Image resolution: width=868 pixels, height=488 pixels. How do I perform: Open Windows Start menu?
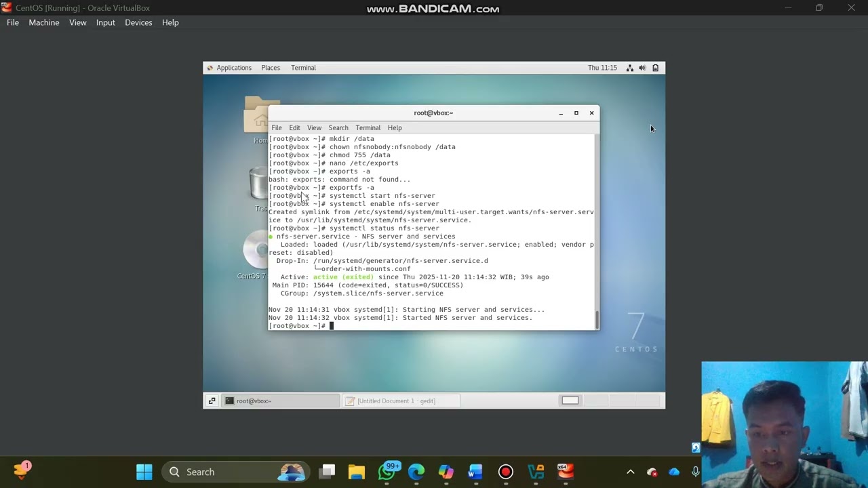(x=144, y=472)
